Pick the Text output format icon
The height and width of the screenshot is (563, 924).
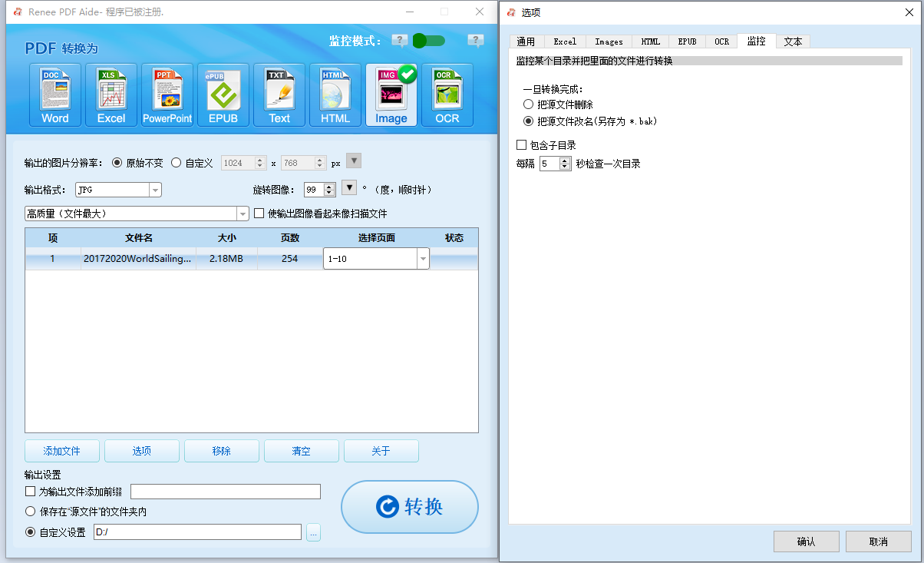click(279, 94)
